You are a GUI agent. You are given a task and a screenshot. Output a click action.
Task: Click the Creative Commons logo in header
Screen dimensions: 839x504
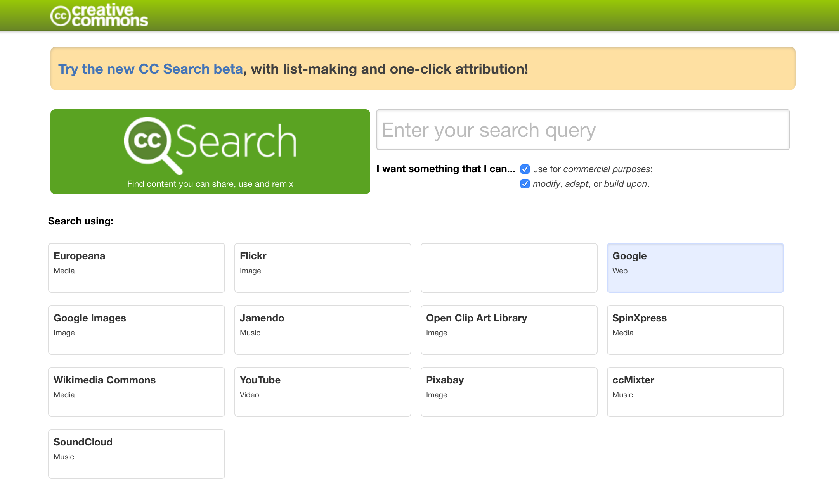[x=99, y=16]
